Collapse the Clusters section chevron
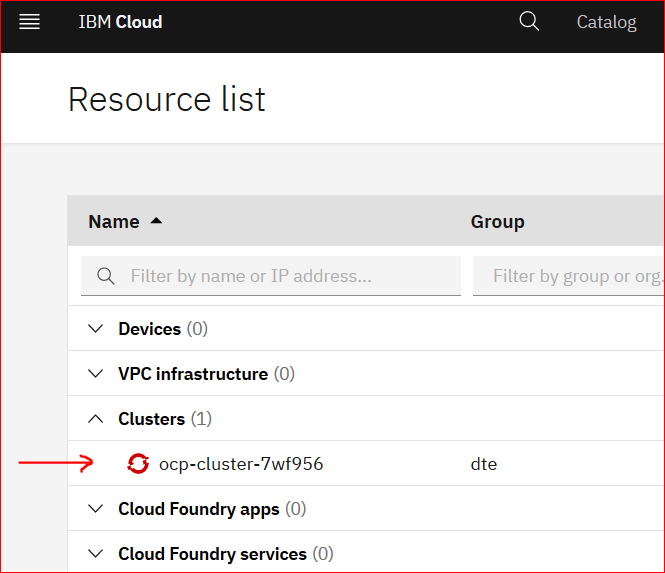This screenshot has width=665, height=573. 95,419
